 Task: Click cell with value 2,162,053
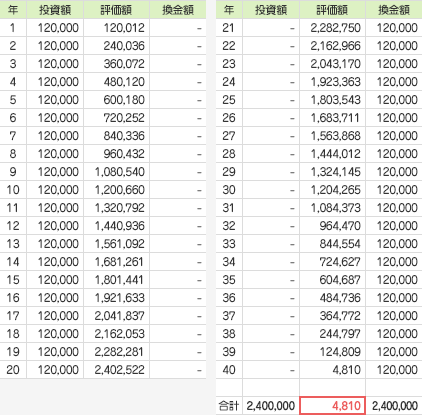point(117,334)
